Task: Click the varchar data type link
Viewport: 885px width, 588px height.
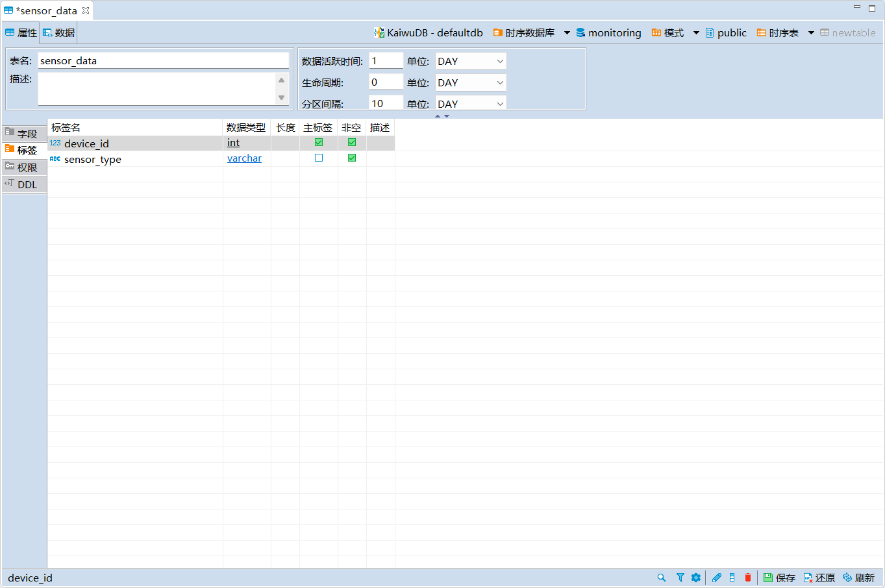Action: coord(244,158)
